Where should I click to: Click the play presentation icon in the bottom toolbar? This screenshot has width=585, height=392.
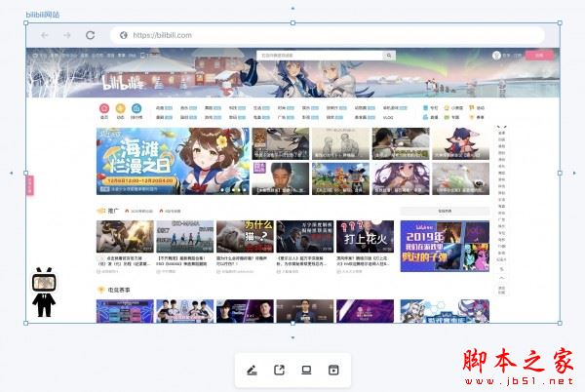[x=333, y=370]
